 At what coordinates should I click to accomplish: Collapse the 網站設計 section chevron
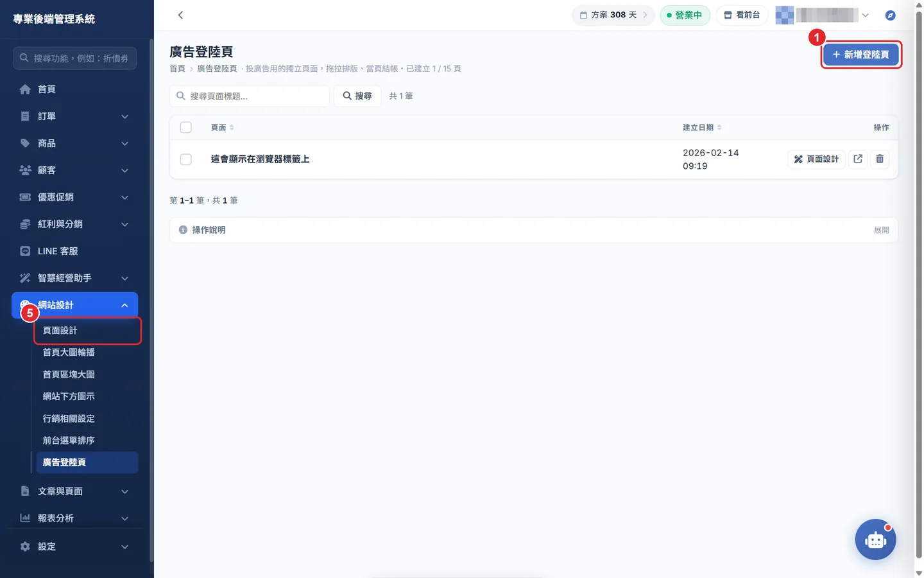pyautogui.click(x=125, y=305)
